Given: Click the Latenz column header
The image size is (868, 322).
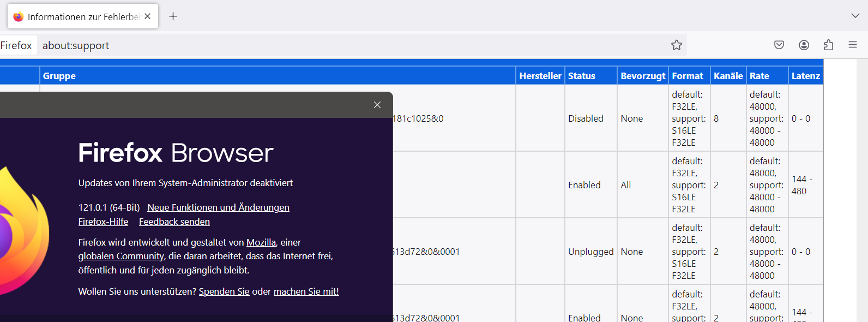Looking at the screenshot, I should click(x=805, y=76).
